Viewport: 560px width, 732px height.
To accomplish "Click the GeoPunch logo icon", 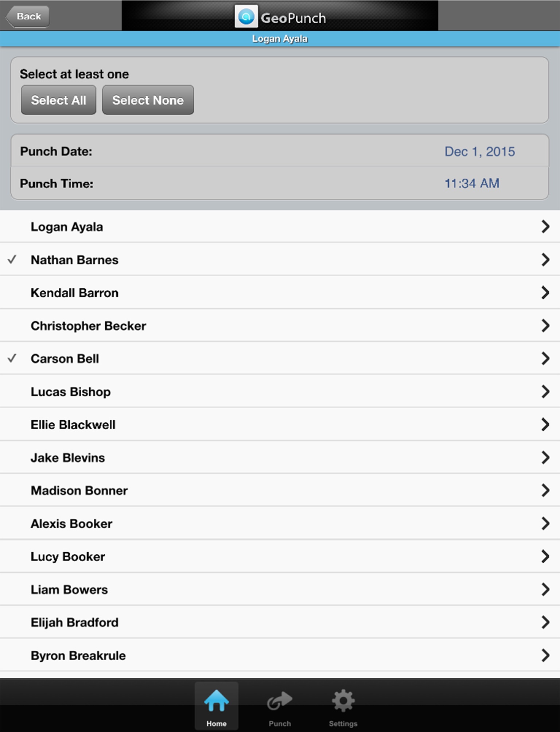I will tap(246, 16).
